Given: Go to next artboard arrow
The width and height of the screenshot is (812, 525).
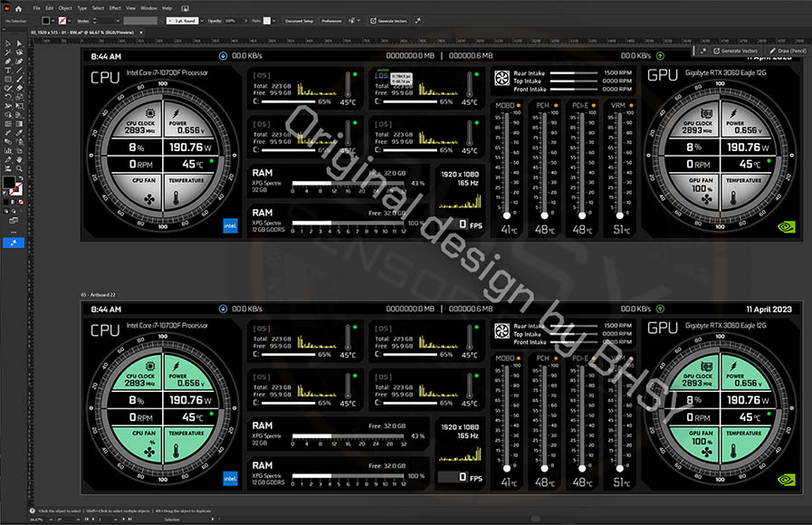Looking at the screenshot, I should [x=123, y=519].
